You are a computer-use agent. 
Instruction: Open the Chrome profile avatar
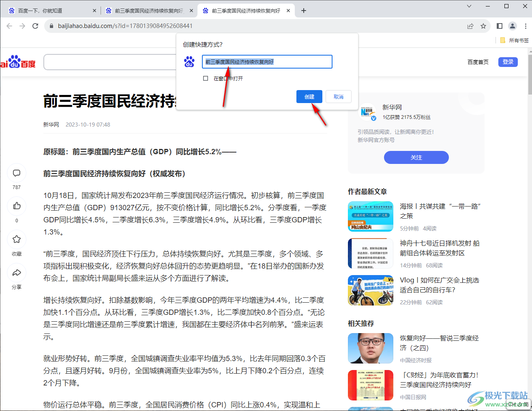tap(513, 26)
